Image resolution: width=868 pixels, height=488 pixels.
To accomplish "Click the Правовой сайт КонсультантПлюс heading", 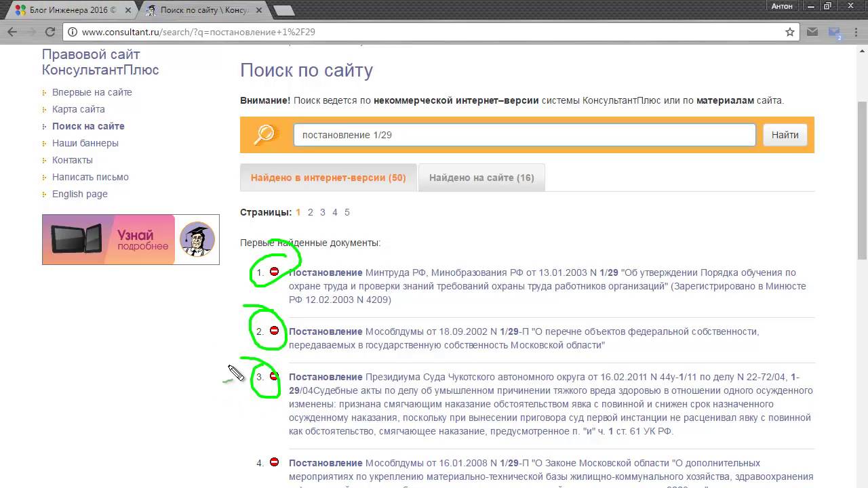I will point(100,62).
